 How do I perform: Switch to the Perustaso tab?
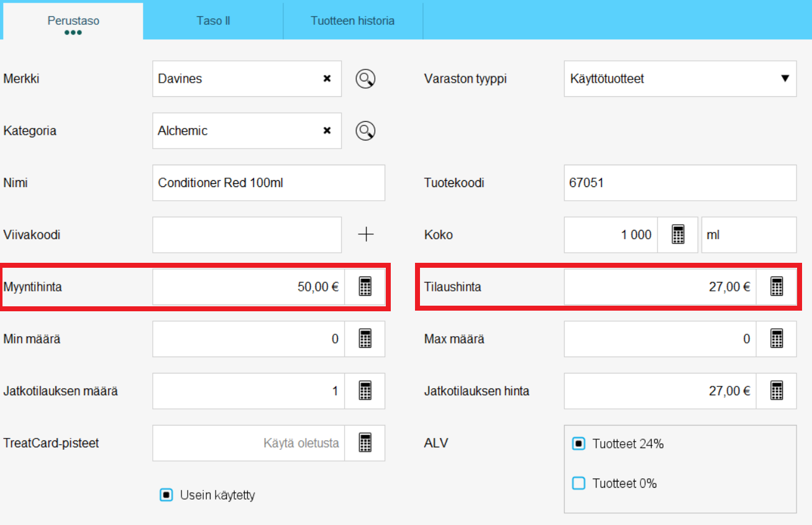point(73,21)
